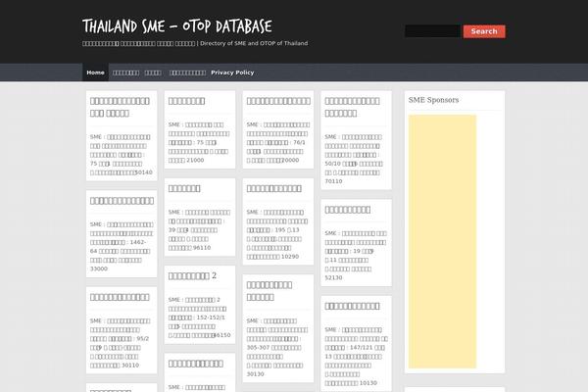
Task: Click the yellow sponsor ad block
Action: click(442, 242)
